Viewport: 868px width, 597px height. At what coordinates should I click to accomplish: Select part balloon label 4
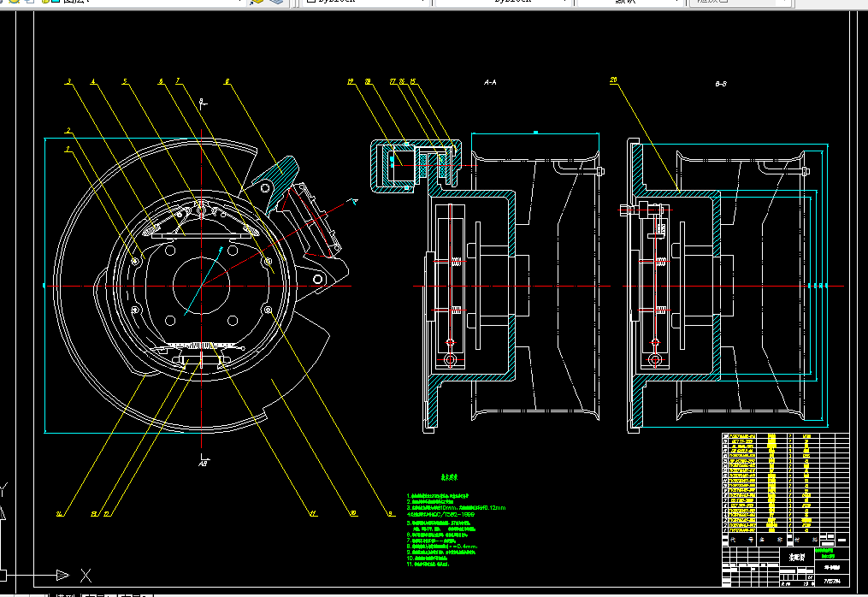coord(93,82)
